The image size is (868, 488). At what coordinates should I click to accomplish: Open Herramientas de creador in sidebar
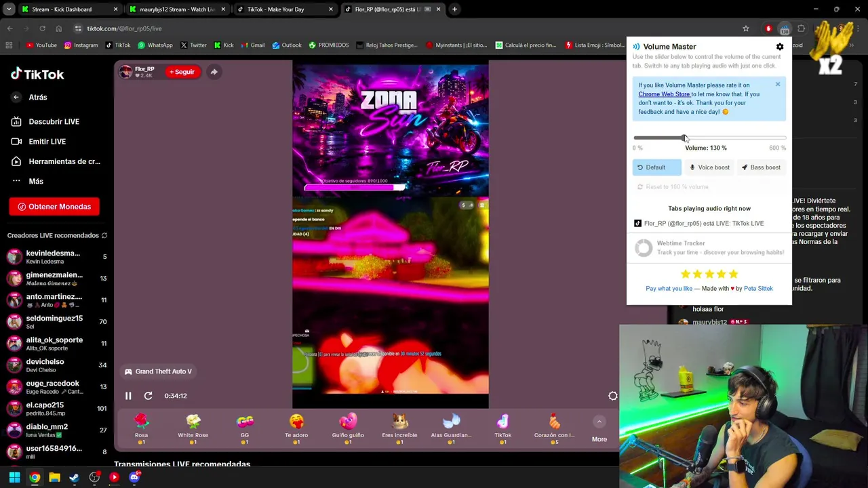[56, 161]
